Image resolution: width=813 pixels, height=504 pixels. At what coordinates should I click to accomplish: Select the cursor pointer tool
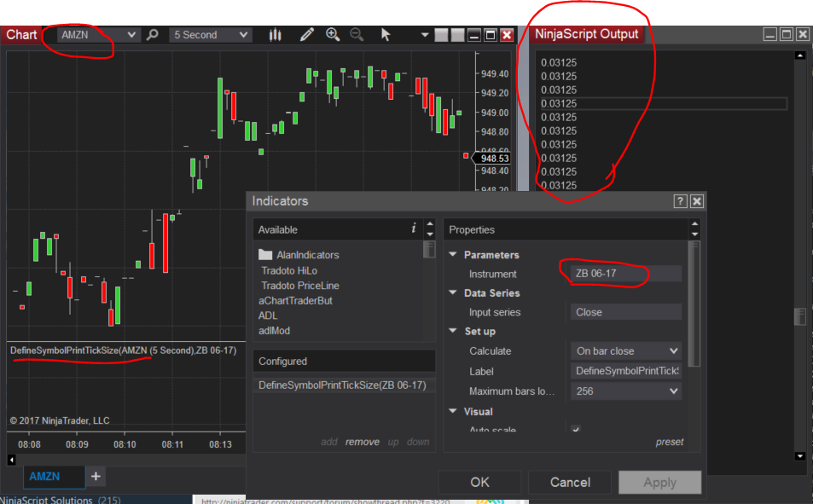click(x=386, y=35)
